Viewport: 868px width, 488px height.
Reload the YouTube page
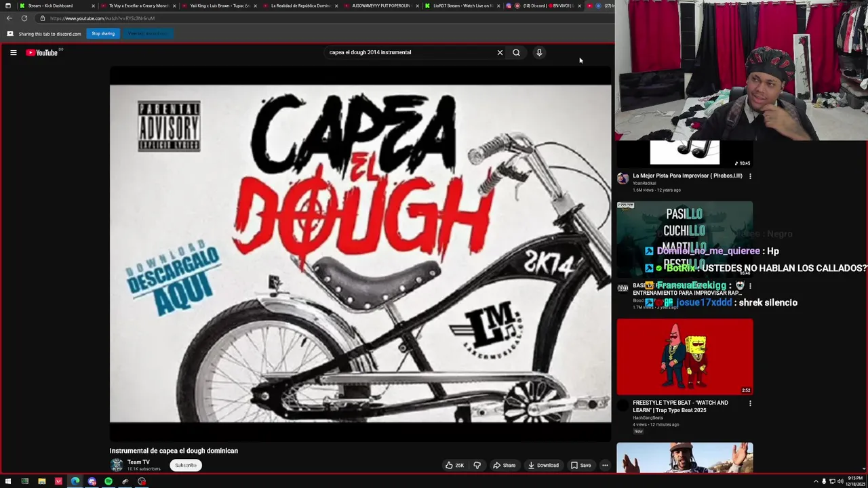coord(24,18)
